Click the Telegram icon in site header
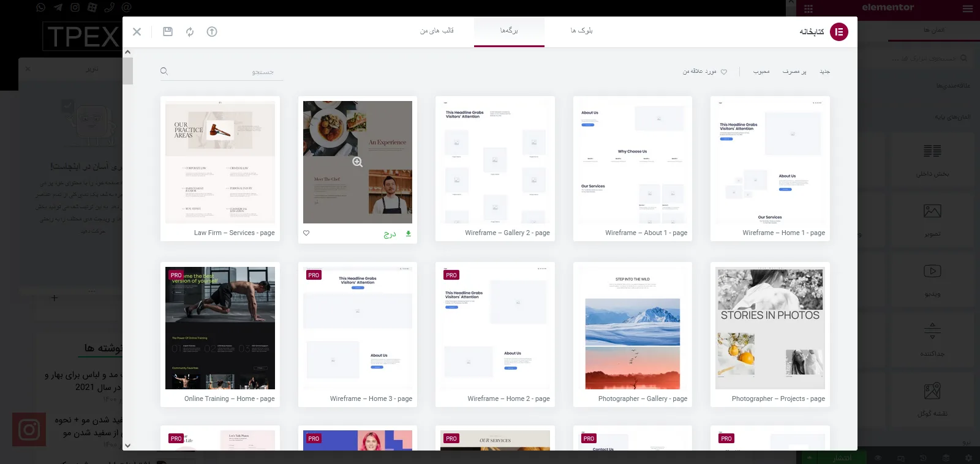Screen dimensions: 980x464 tap(58, 7)
